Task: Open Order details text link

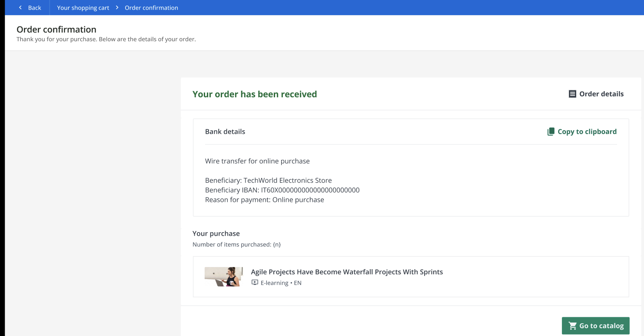Action: 601,94
